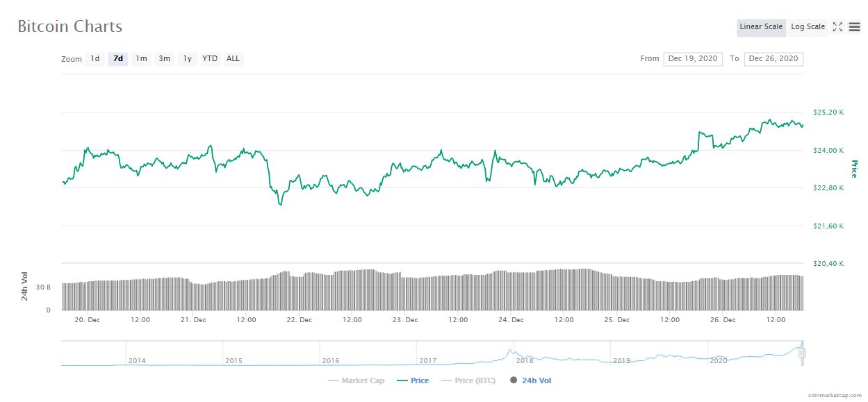Click the $20,40 K price axis label

tap(828, 264)
